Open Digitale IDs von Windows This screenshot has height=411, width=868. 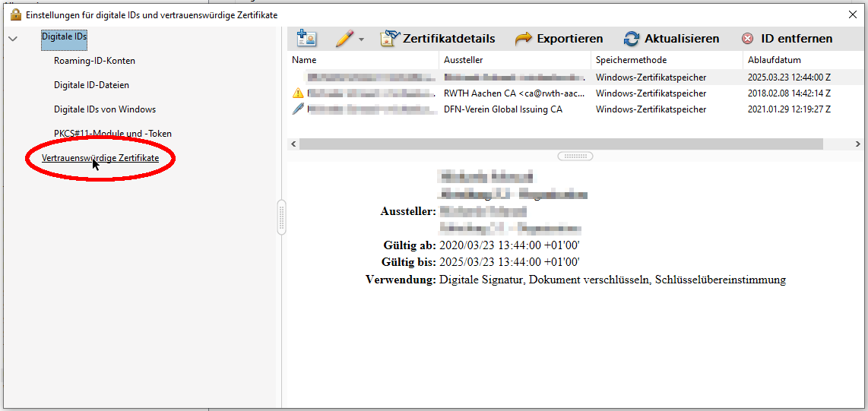point(105,109)
